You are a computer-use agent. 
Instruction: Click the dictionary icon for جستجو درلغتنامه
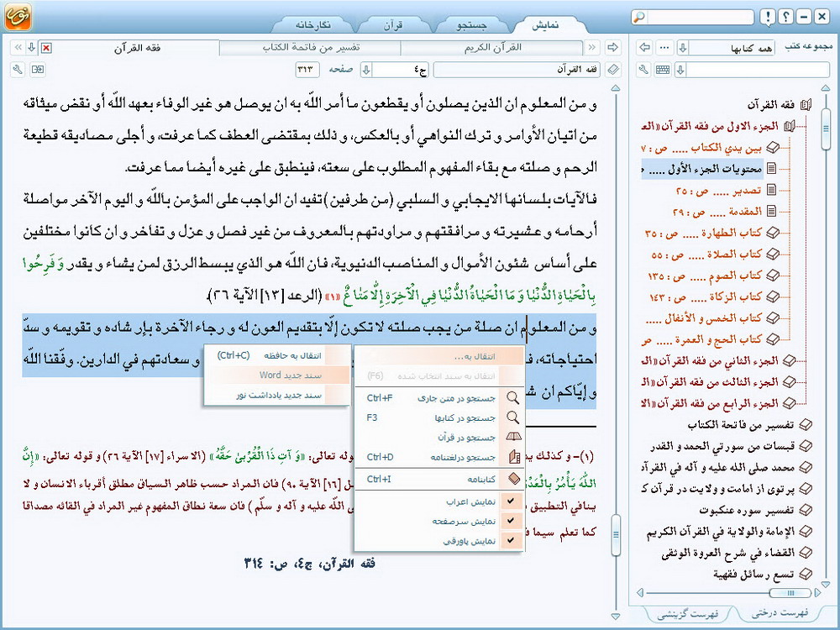510,457
